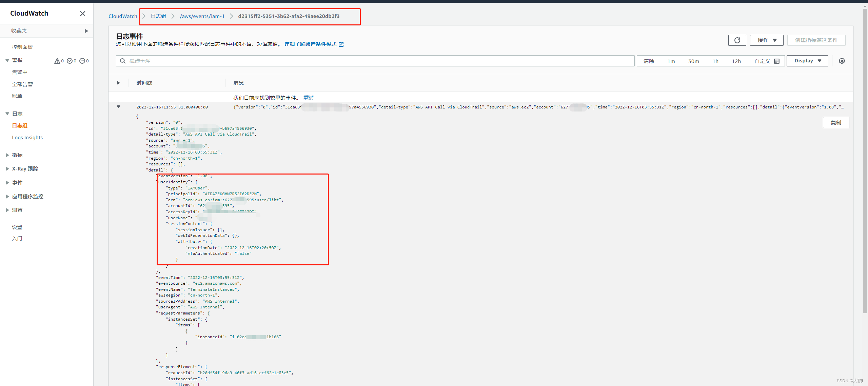Click 复制 copy button for log JSON

pyautogui.click(x=836, y=123)
